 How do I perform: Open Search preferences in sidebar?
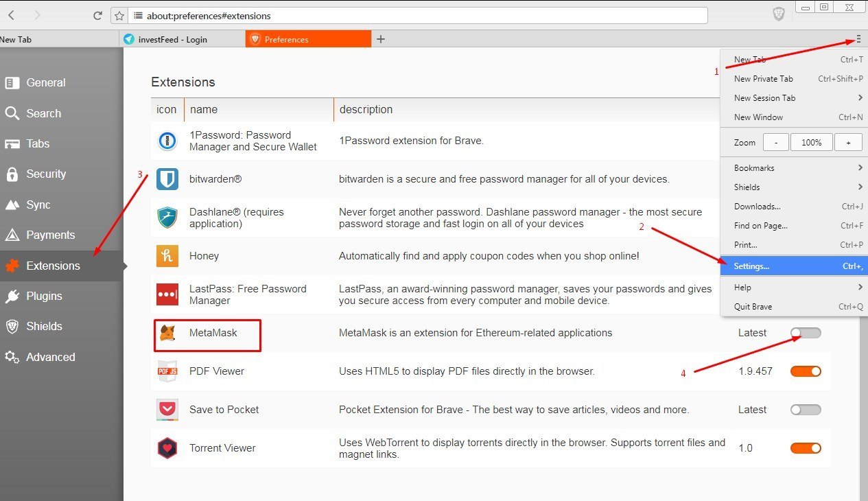click(x=62, y=113)
